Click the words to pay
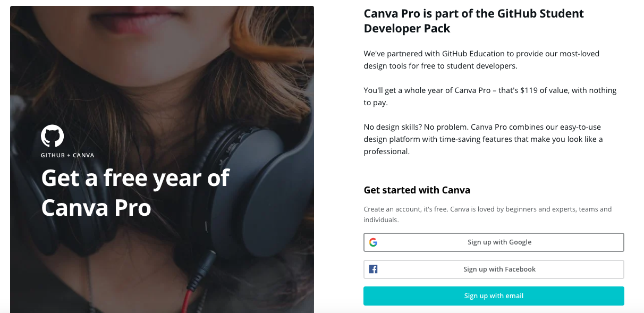 coord(376,103)
